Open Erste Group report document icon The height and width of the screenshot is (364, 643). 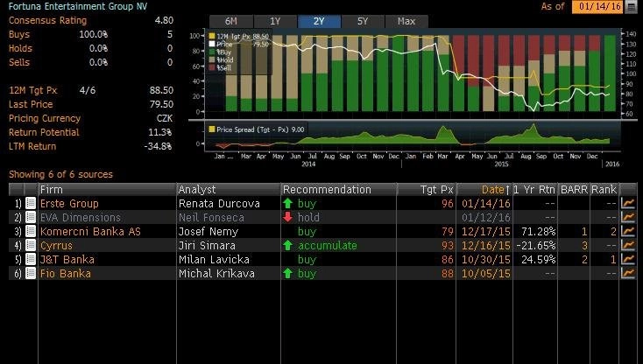[31, 204]
